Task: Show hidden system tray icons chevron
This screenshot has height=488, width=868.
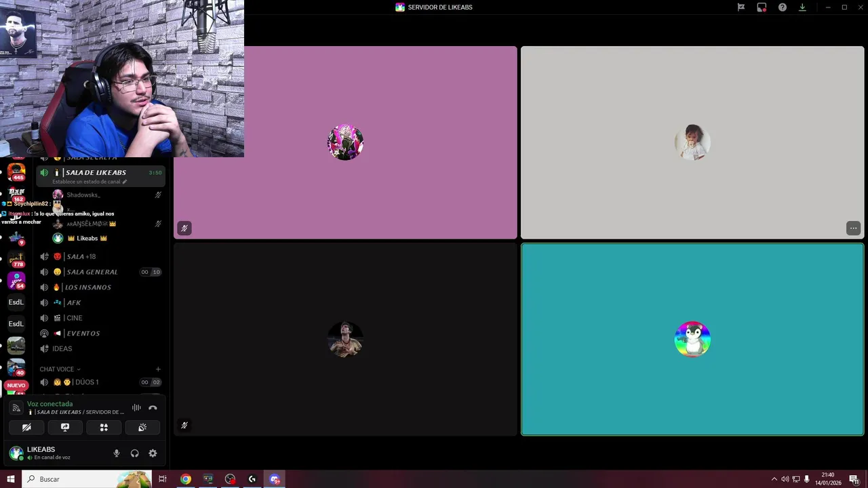Action: coord(774,479)
